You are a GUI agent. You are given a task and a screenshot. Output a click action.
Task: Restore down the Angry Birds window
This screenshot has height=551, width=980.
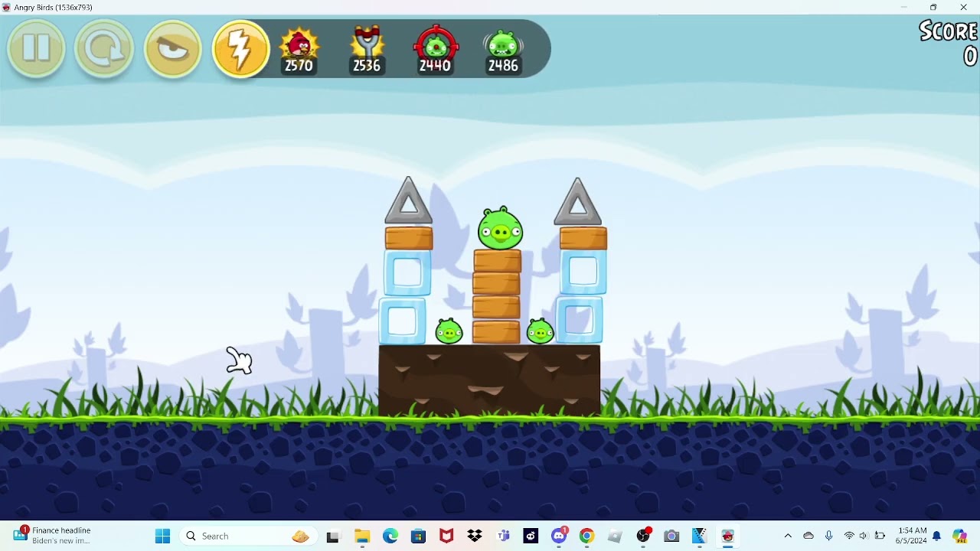pos(933,8)
